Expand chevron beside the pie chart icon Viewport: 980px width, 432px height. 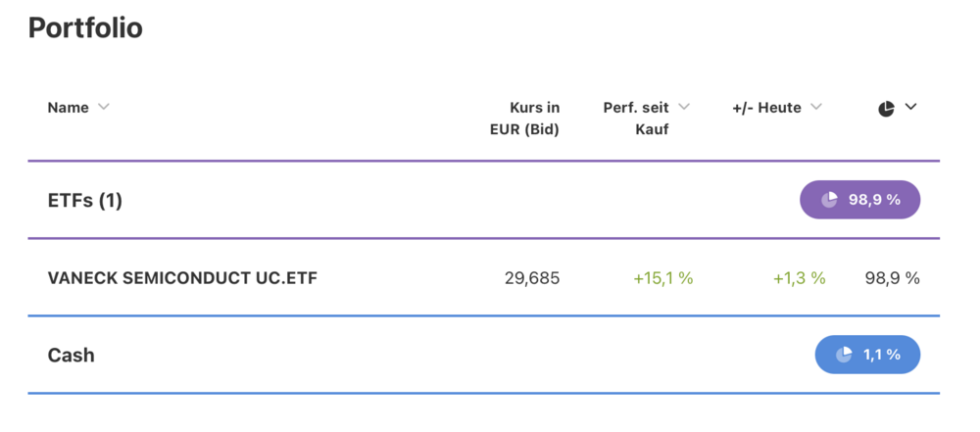coord(910,107)
